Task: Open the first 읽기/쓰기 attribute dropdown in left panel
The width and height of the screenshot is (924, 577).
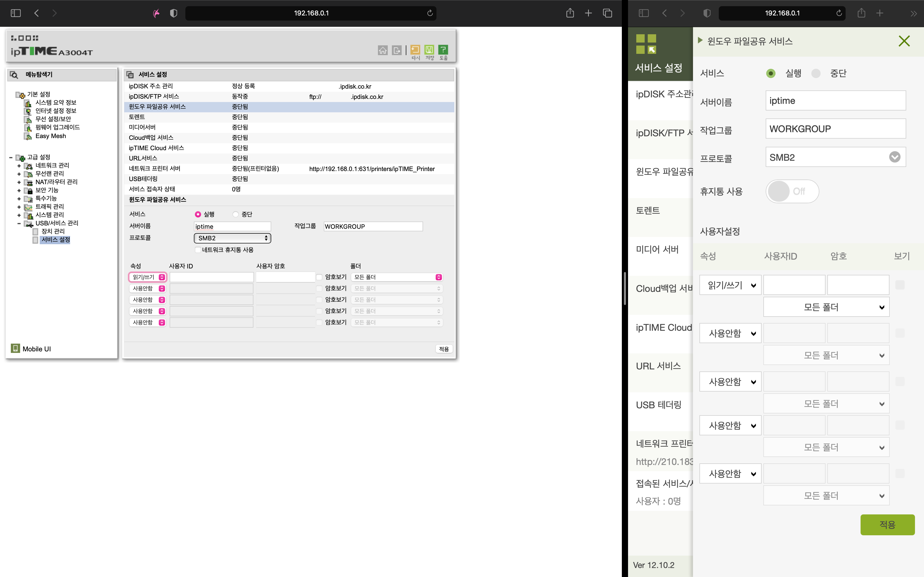Action: click(x=148, y=277)
